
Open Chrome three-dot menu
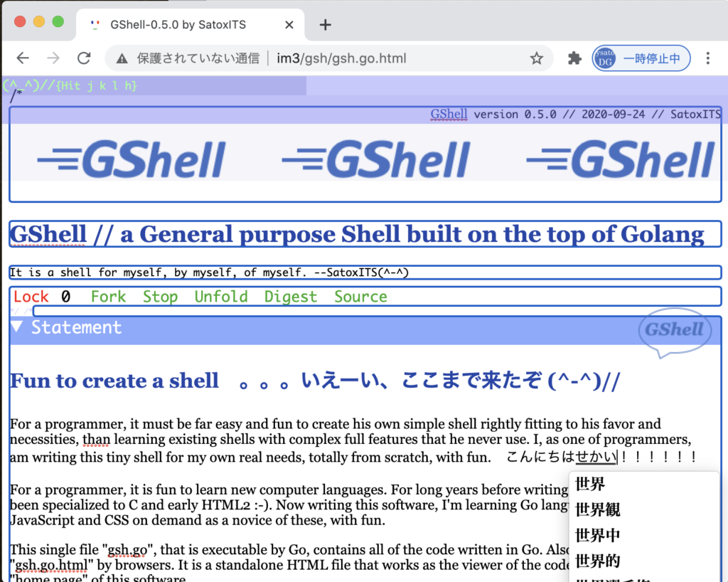707,58
